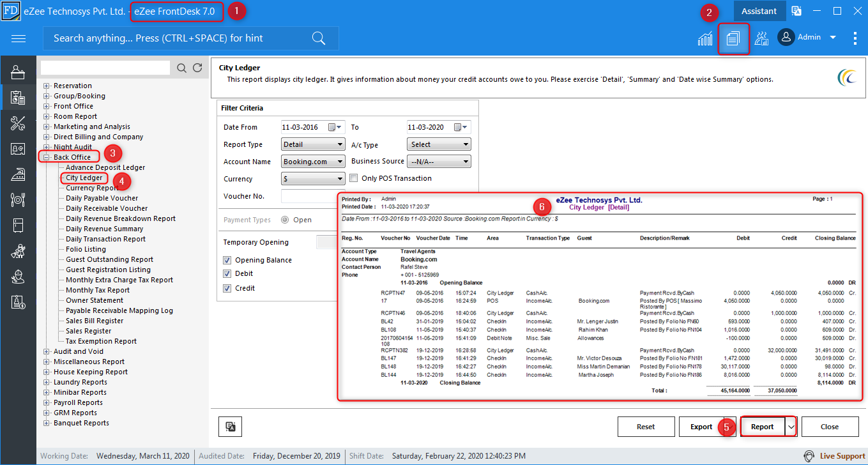Click the Export button
Viewport: 868px width, 465px height.
(x=701, y=427)
